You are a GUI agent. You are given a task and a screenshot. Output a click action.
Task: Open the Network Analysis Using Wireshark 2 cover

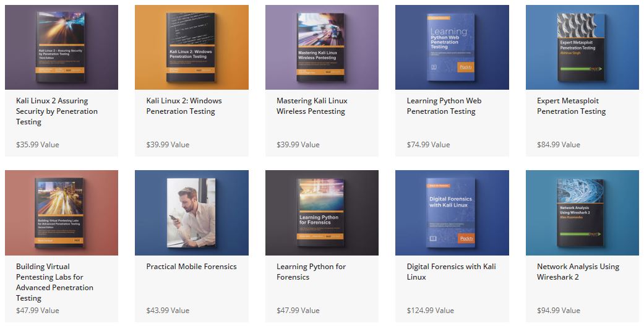coord(582,213)
